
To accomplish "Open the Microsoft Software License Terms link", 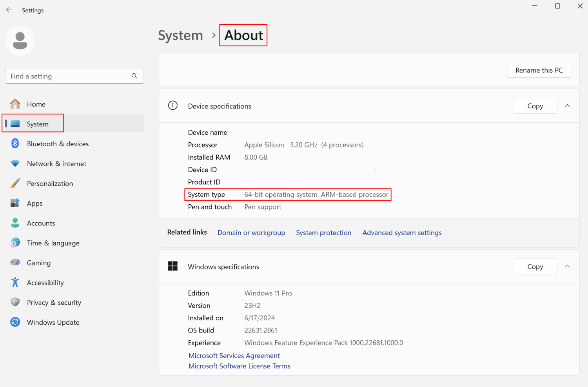I will 239,366.
